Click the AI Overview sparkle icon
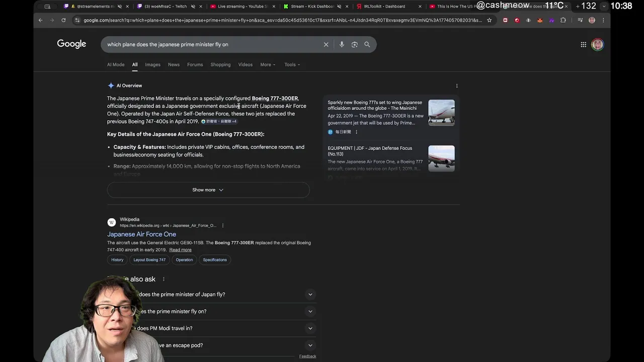 coord(111,85)
